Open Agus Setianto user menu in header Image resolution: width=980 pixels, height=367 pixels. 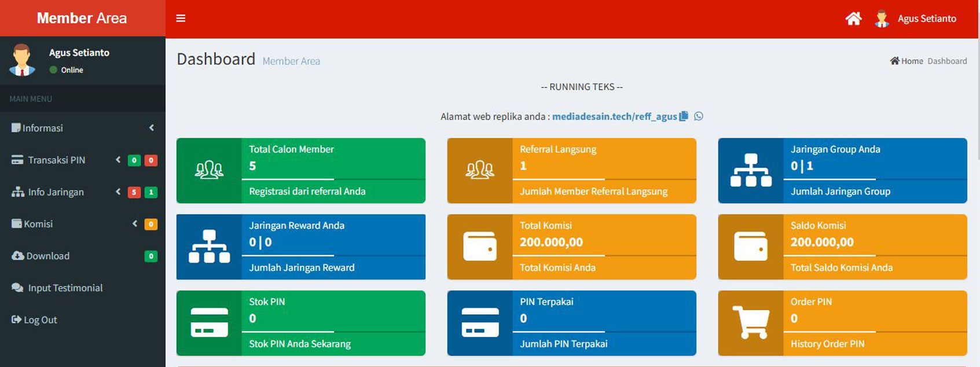coord(926,19)
